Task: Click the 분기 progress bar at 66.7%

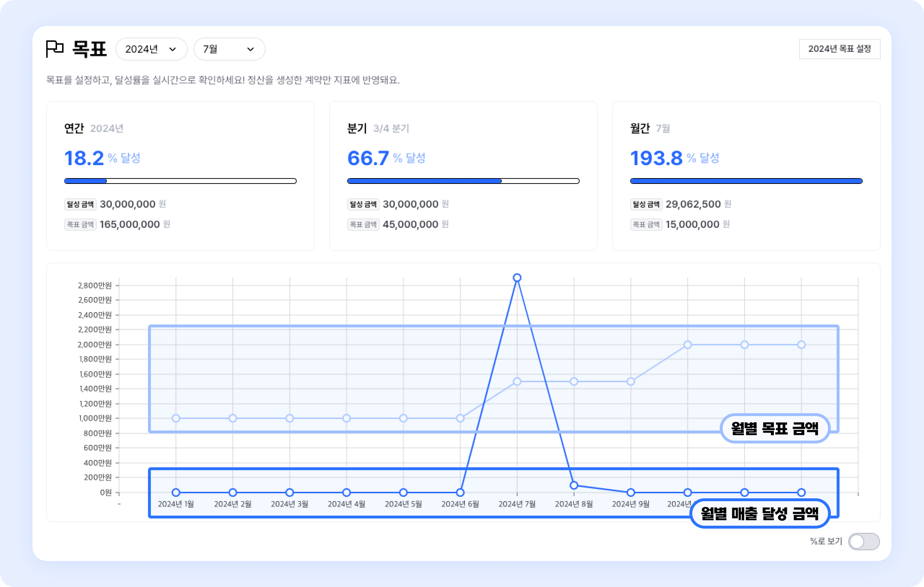Action: (x=463, y=181)
